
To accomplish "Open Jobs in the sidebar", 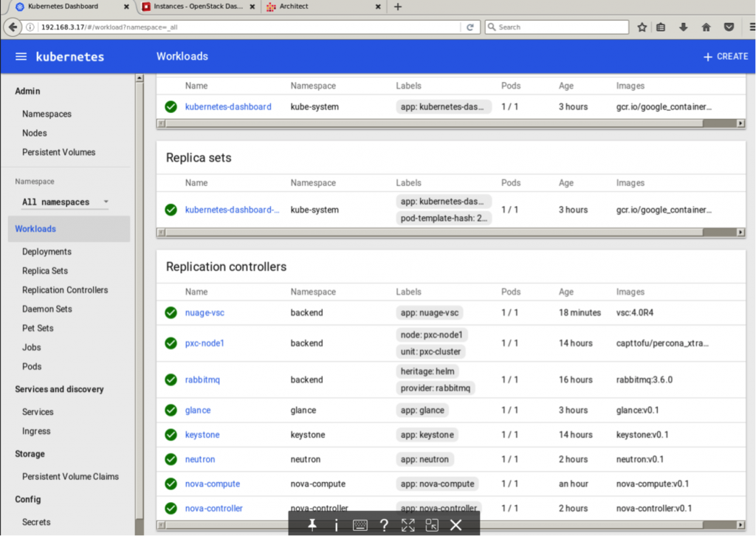I will (31, 348).
